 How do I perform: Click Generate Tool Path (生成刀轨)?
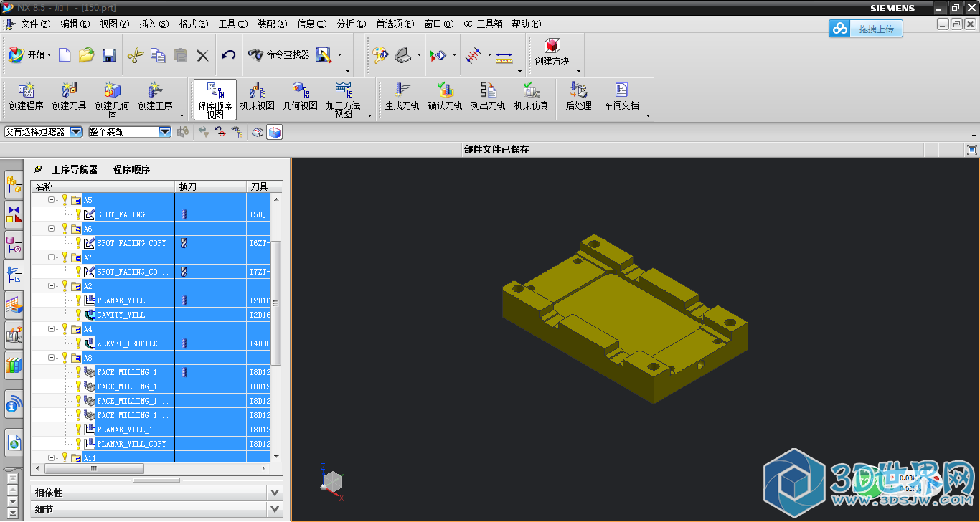(x=402, y=97)
